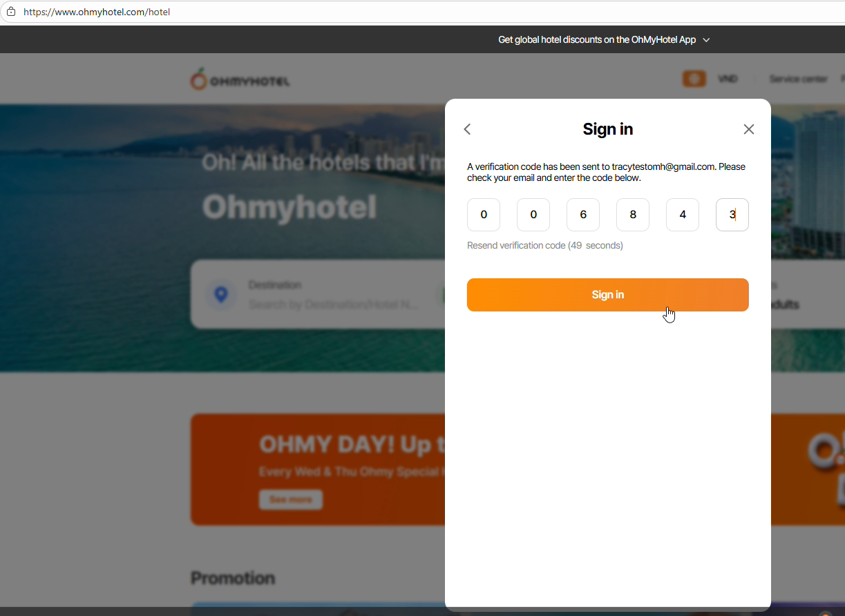Select the second verification digit box
This screenshot has height=616, width=845.
533,215
